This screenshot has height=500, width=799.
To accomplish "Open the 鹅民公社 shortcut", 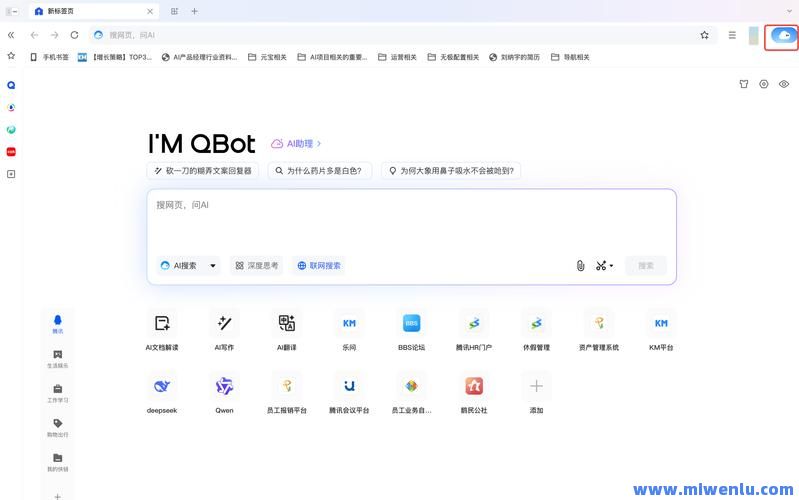I will click(x=474, y=393).
